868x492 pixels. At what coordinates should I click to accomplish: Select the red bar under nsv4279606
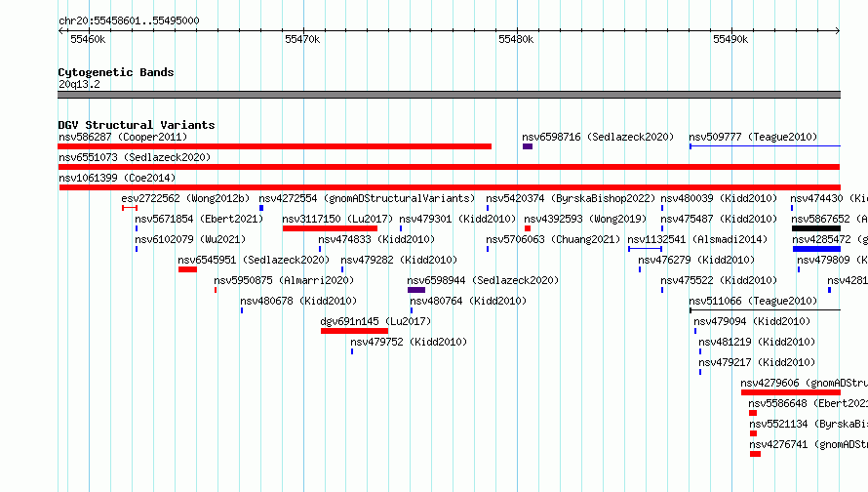[791, 392]
